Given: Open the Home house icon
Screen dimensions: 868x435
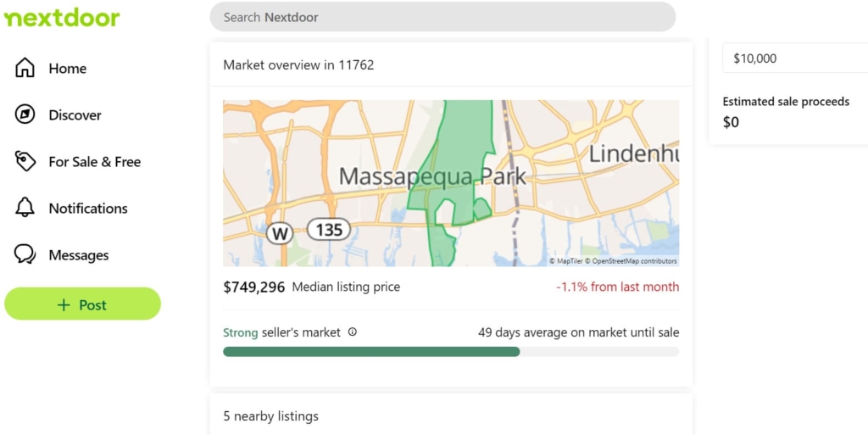Looking at the screenshot, I should tap(25, 68).
